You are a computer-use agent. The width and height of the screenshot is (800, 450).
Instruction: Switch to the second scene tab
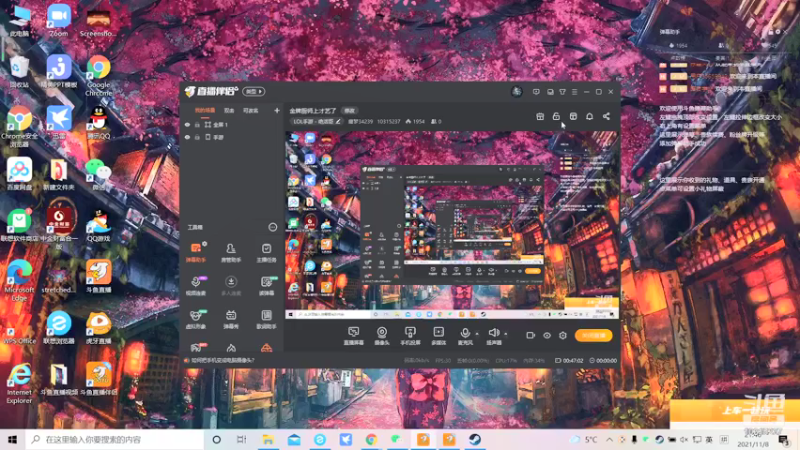229,110
